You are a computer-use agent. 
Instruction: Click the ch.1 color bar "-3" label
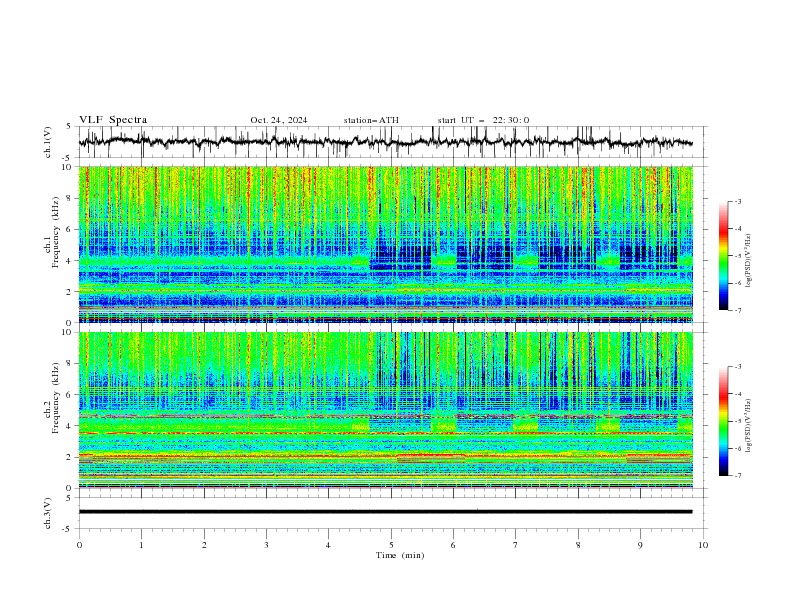pyautogui.click(x=737, y=201)
